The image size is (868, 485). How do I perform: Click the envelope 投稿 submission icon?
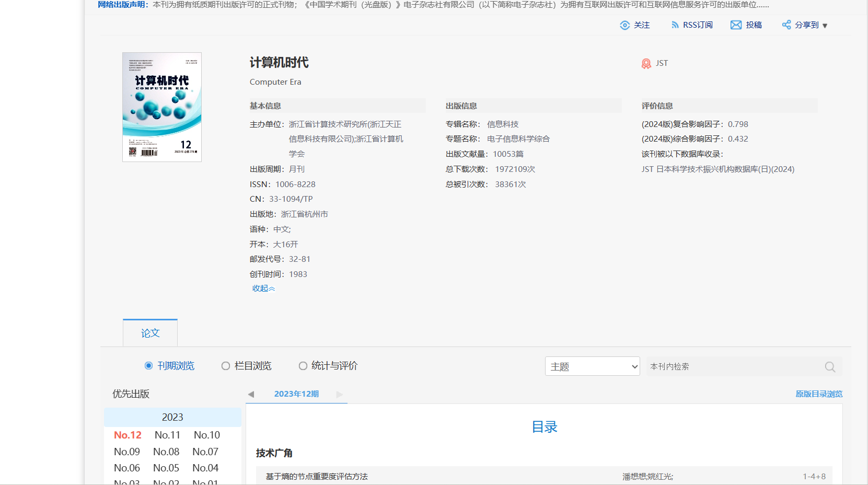click(x=736, y=25)
